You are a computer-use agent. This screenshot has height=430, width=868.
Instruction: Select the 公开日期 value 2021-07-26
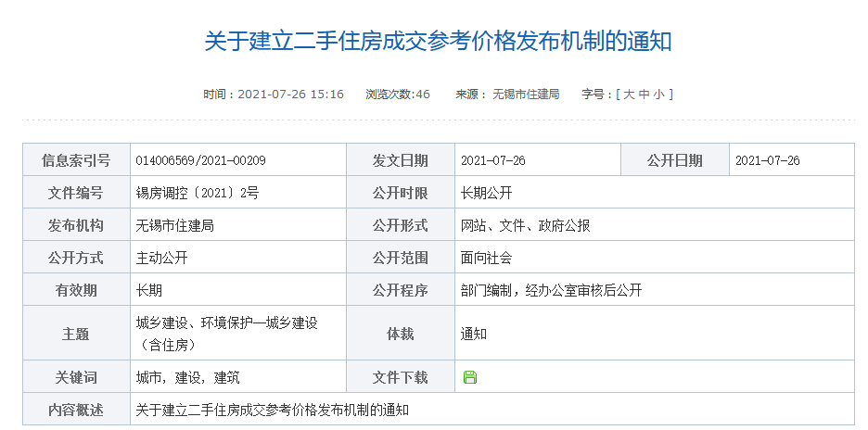pyautogui.click(x=768, y=160)
